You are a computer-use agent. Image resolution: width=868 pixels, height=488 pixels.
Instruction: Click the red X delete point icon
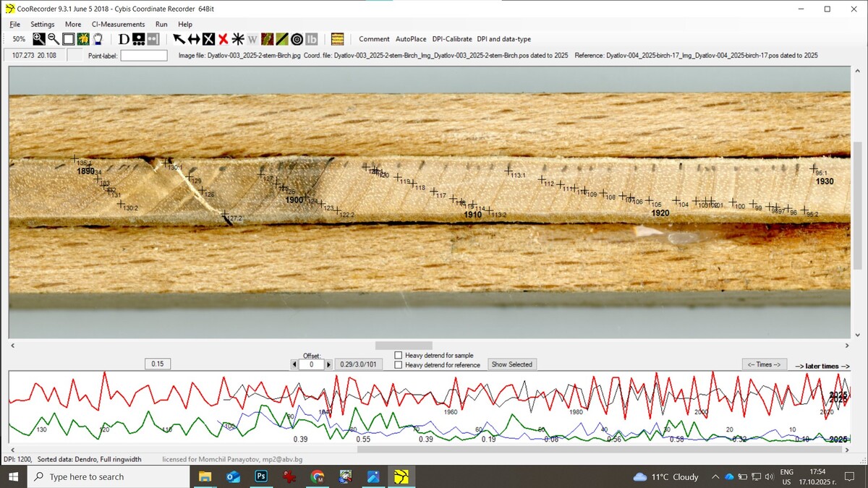(223, 39)
